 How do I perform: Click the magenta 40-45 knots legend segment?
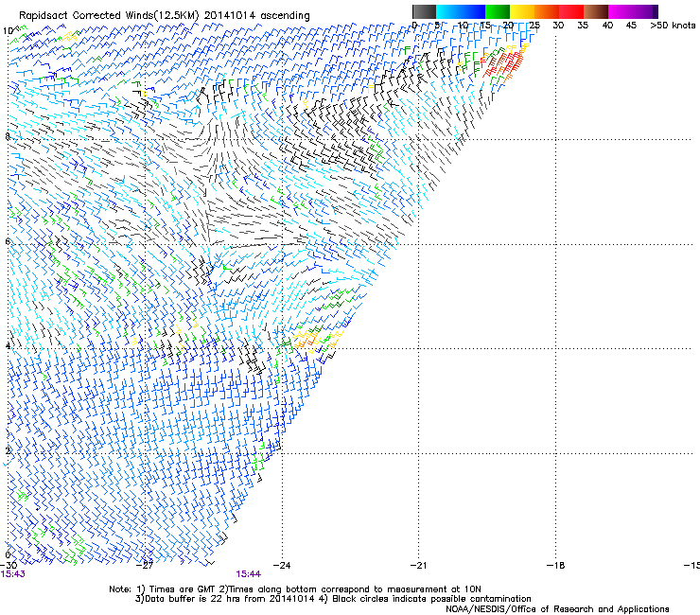[621, 11]
